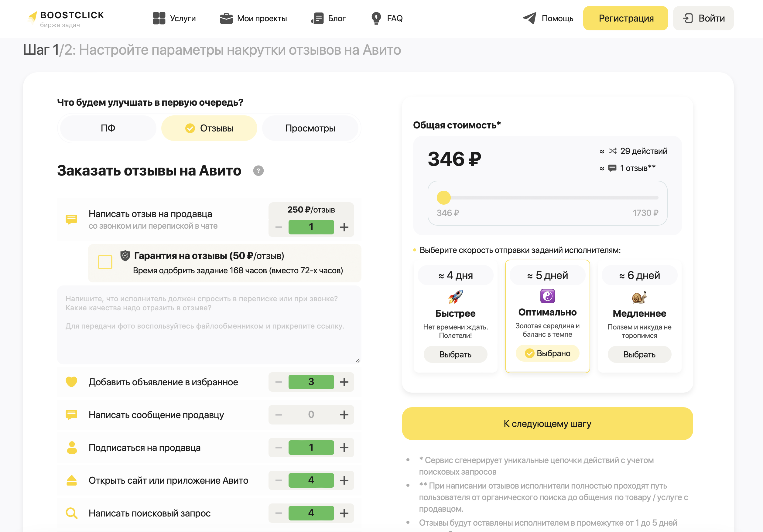
Task: Click the yellow budget slider handle
Action: (x=444, y=198)
